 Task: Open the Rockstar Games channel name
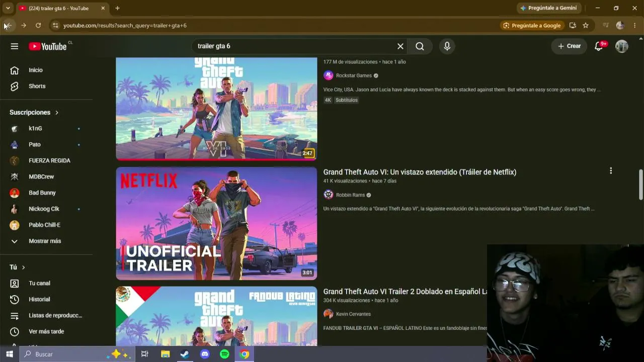(x=354, y=75)
